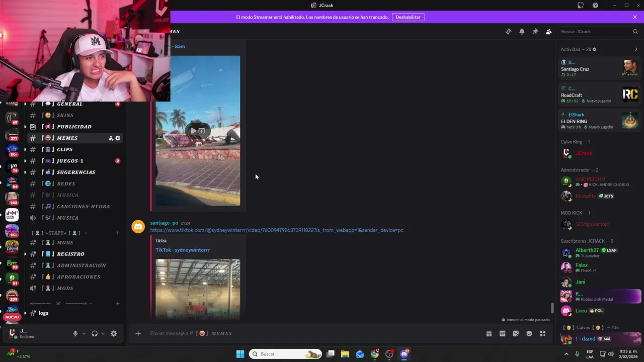Viewport: 644px width, 362px height.
Task: Open headphone output options dropdown arrow
Action: pyautogui.click(x=103, y=333)
